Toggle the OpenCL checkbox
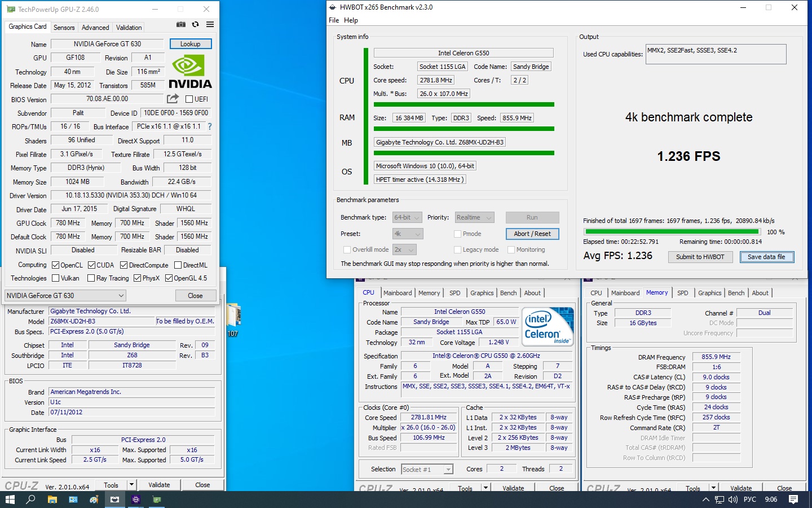 click(55, 265)
